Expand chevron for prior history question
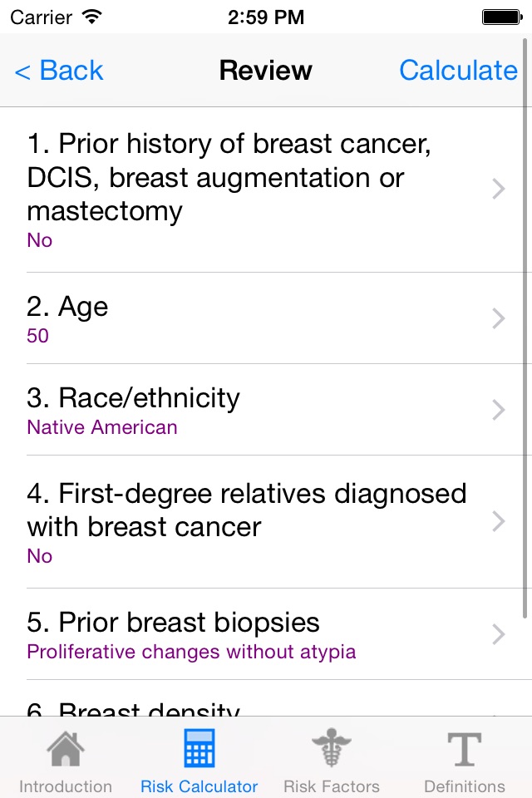The height and width of the screenshot is (798, 532). [499, 190]
